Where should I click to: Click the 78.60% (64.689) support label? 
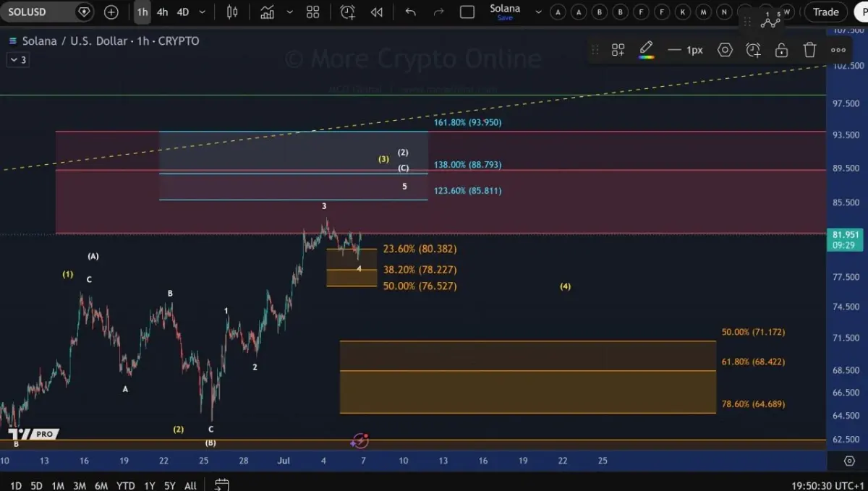[x=753, y=404]
